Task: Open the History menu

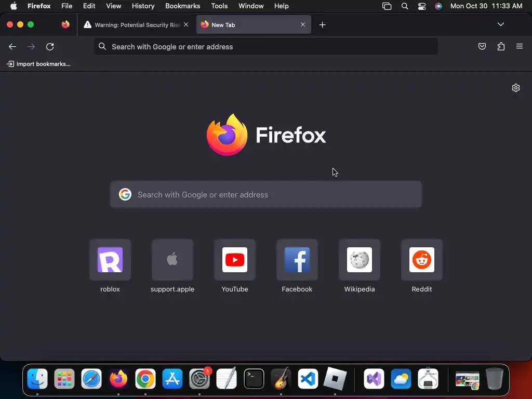Action: [143, 6]
